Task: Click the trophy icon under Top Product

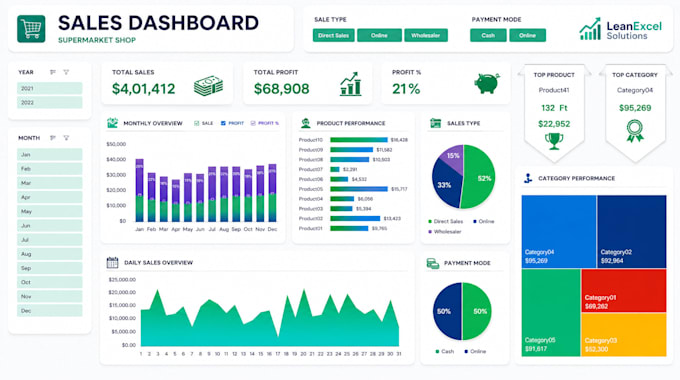Action: [554, 141]
